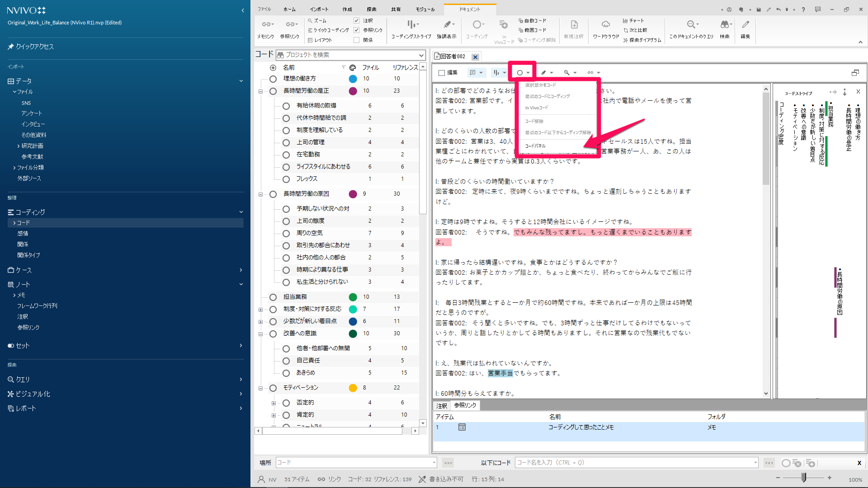The height and width of the screenshot is (488, 868).
Task: Expand the 制度・対策に対する反応 node
Action: 260,310
